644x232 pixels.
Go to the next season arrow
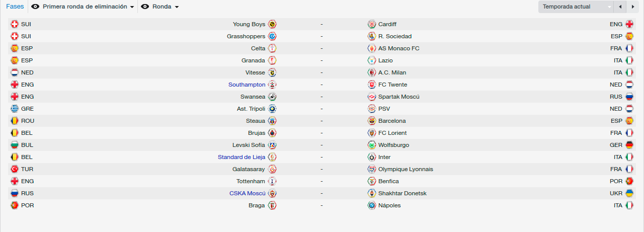[x=632, y=7]
